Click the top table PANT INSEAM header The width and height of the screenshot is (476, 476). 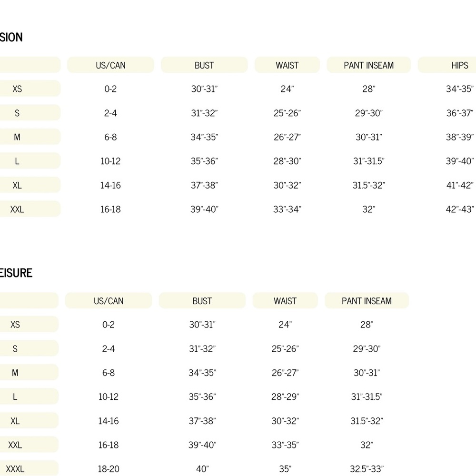tap(368, 65)
